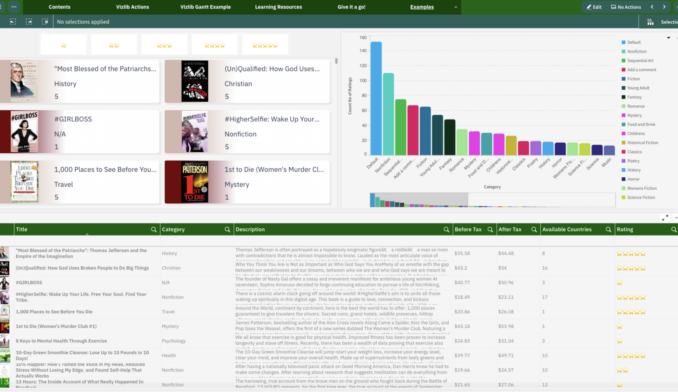The width and height of the screenshot is (678, 392).
Task: Select Sequential Art legend swatch
Action: [x=624, y=61]
